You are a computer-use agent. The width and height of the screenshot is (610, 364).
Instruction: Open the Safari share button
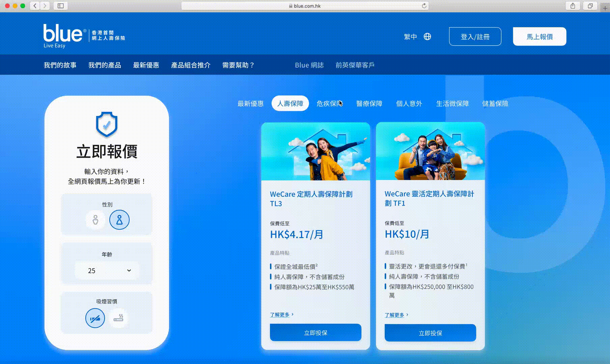click(x=573, y=6)
